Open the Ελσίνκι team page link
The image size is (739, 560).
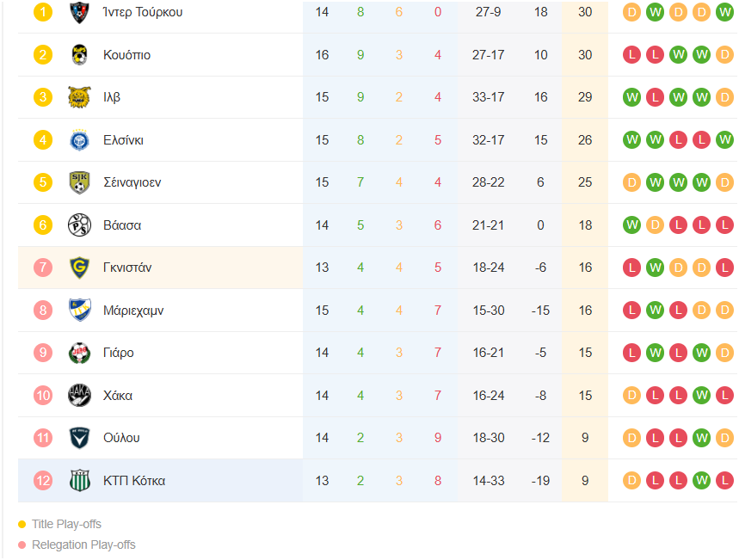(x=123, y=140)
